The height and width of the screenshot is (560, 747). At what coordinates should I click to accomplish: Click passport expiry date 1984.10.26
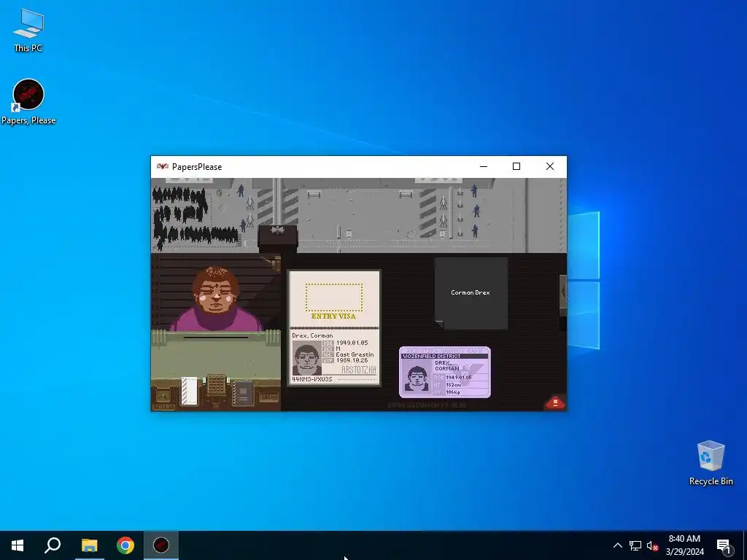click(x=352, y=360)
